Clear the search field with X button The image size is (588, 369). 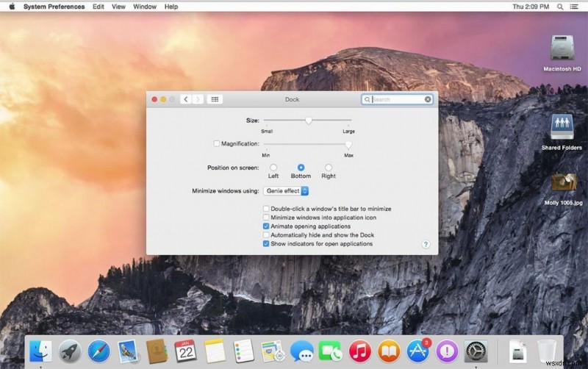[428, 99]
